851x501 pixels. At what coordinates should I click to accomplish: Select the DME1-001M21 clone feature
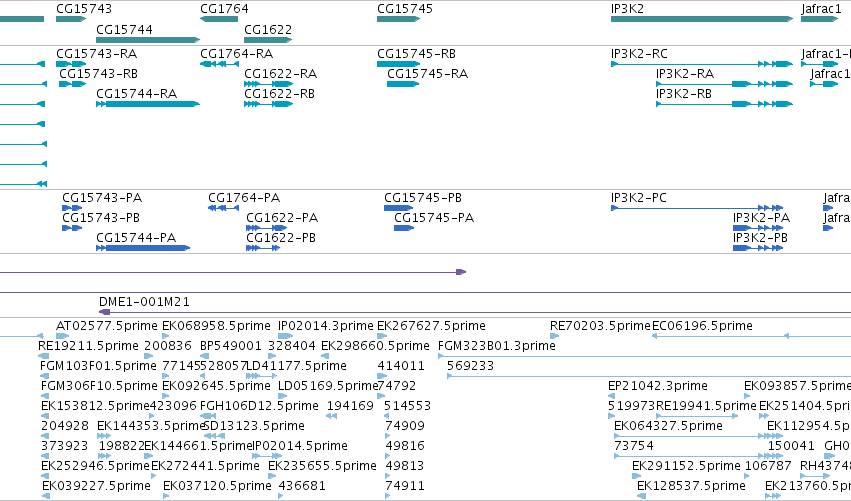click(475, 312)
